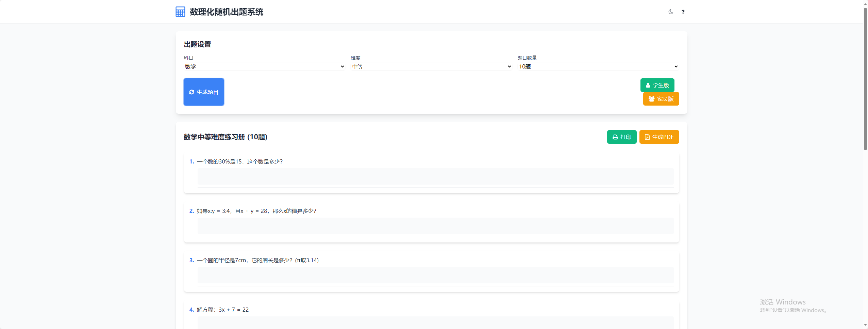Switch to 家长版 parent mode

pyautogui.click(x=661, y=99)
